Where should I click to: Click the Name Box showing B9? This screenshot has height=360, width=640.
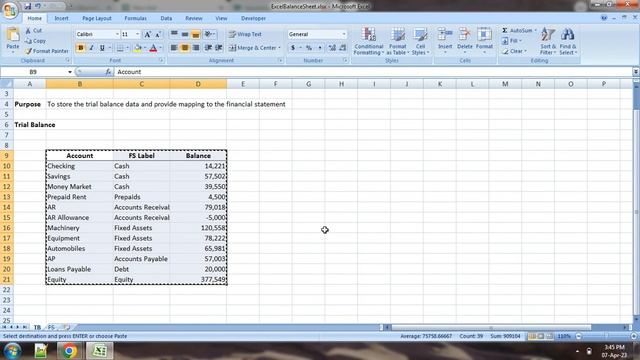point(34,72)
